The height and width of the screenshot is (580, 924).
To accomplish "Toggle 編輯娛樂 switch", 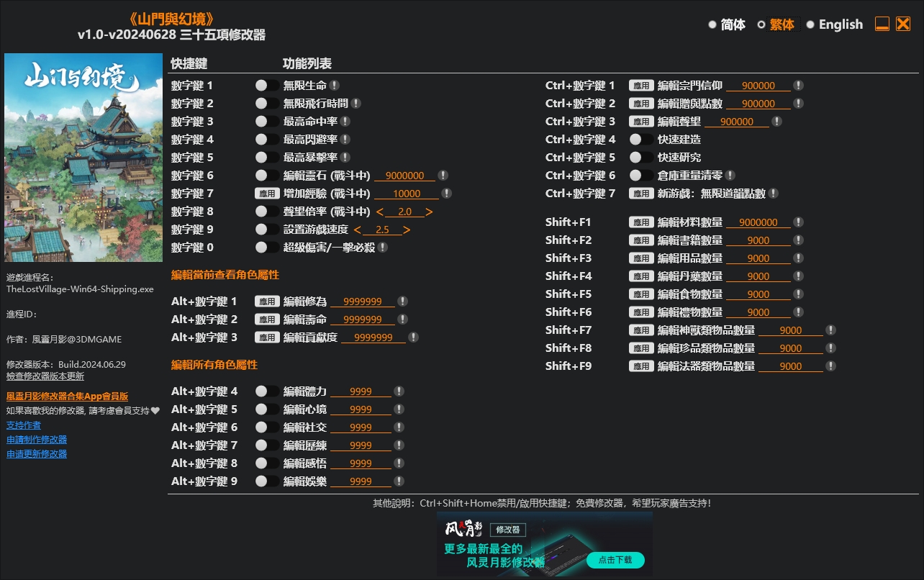I will pos(267,481).
